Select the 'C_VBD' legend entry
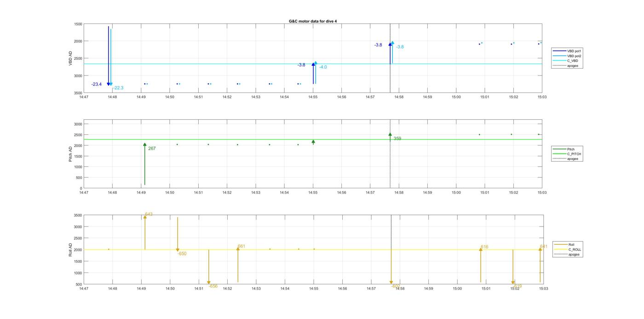 (x=565, y=61)
